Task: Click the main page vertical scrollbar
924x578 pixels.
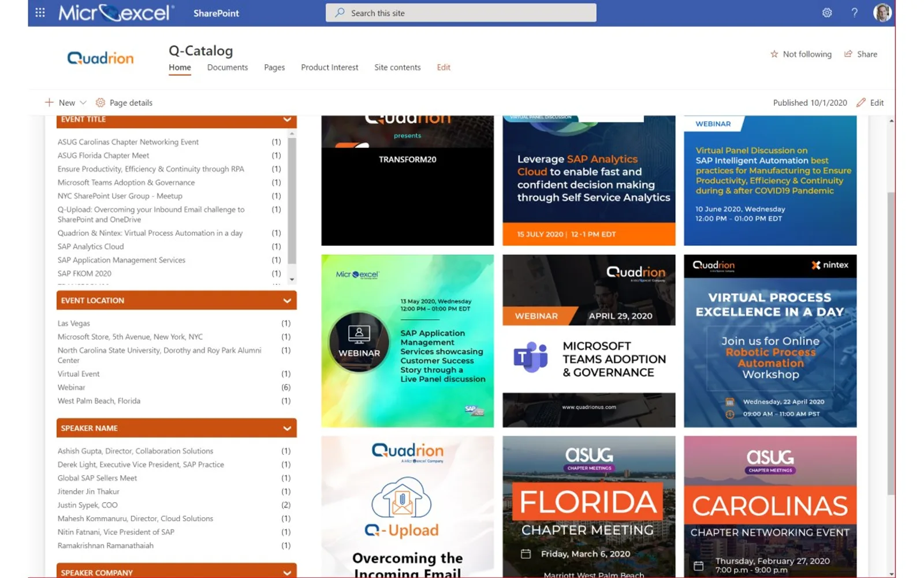Action: pos(891,343)
